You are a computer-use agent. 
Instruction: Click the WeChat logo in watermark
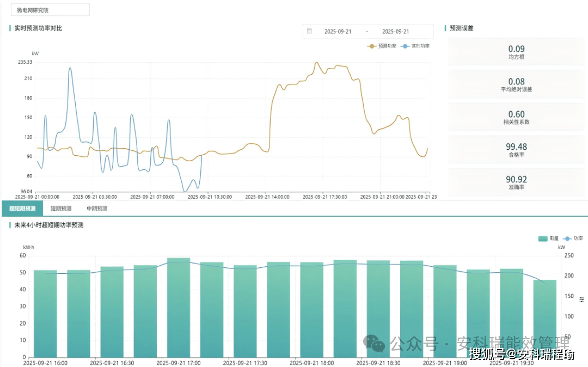click(x=374, y=343)
